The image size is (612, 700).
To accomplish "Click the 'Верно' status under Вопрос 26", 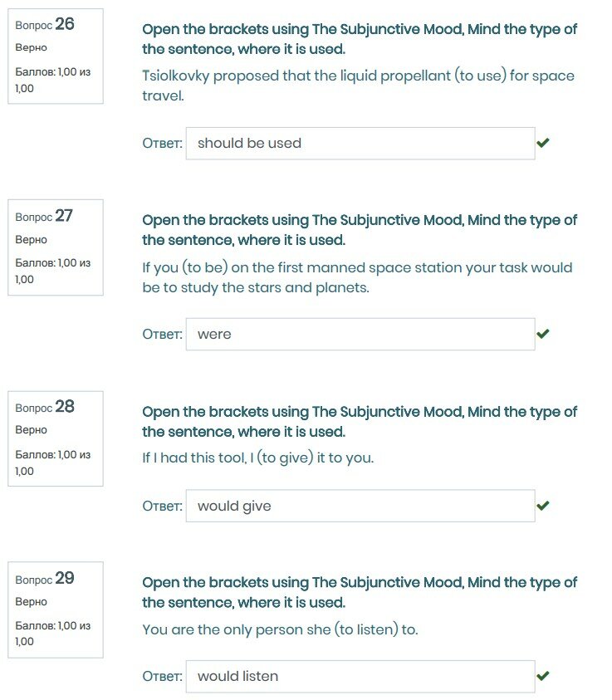I will (x=32, y=48).
